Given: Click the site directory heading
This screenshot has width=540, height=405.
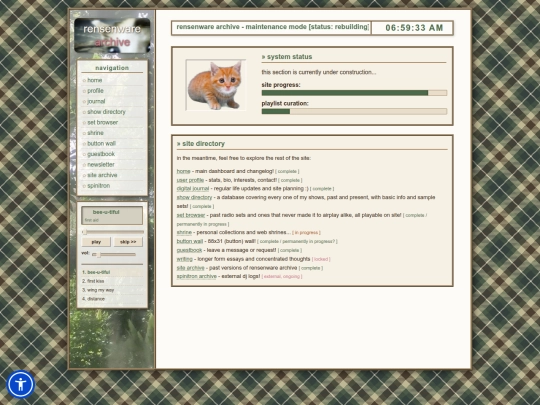Looking at the screenshot, I should pos(201,144).
